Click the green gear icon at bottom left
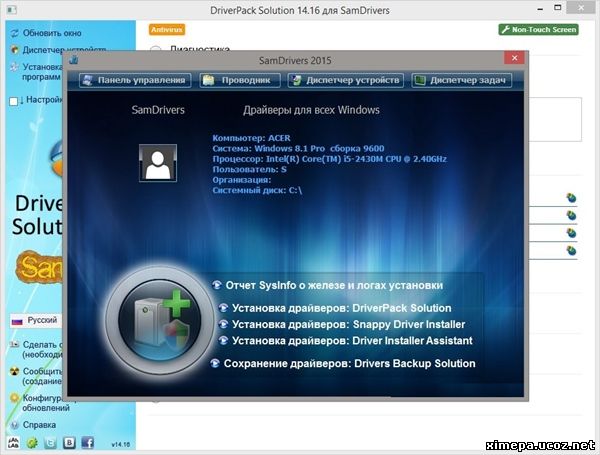The width and height of the screenshot is (600, 455). point(33,442)
